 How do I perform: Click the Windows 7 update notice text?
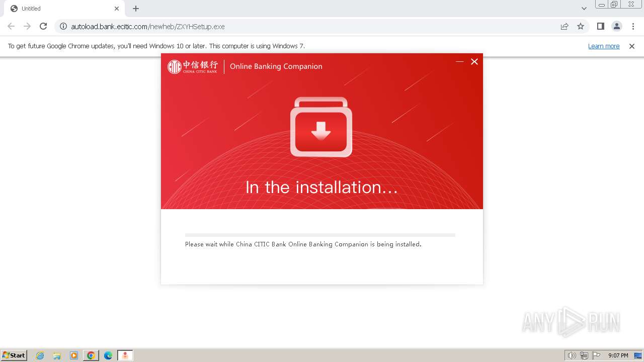point(156,46)
